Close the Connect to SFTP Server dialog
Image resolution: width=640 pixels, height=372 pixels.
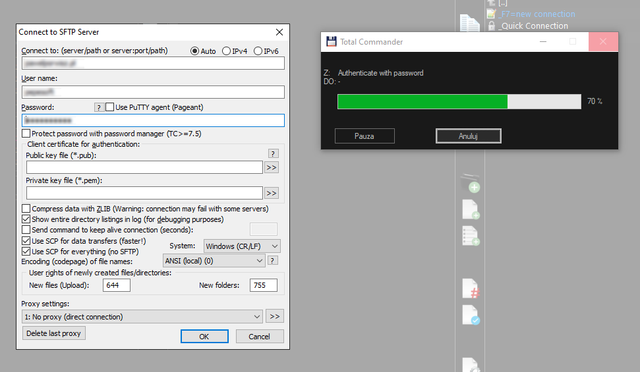click(279, 32)
